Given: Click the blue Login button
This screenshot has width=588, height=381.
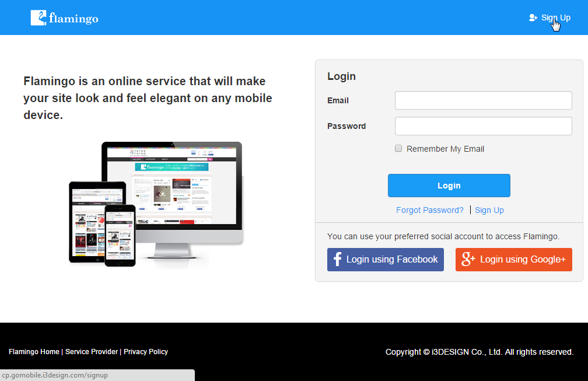Looking at the screenshot, I should pos(449,186).
